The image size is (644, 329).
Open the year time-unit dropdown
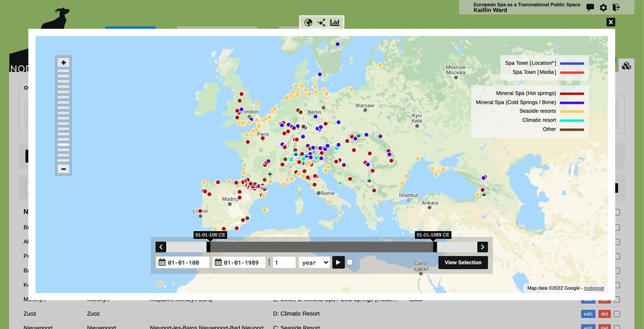point(314,263)
